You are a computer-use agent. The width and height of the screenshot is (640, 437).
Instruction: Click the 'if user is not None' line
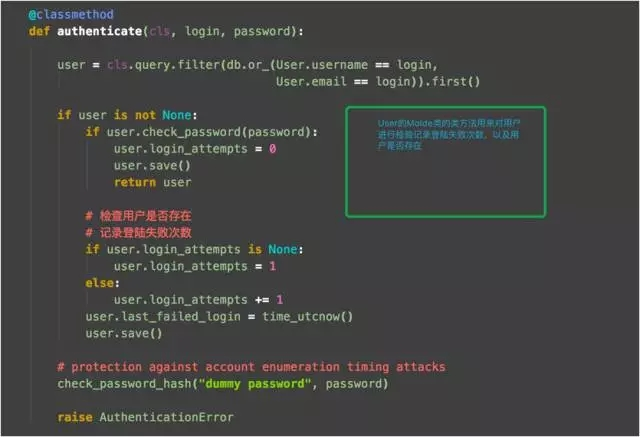[x=127, y=115]
